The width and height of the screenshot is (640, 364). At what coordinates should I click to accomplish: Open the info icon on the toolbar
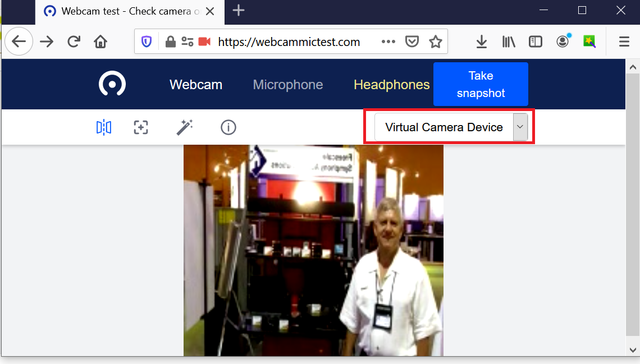point(228,127)
